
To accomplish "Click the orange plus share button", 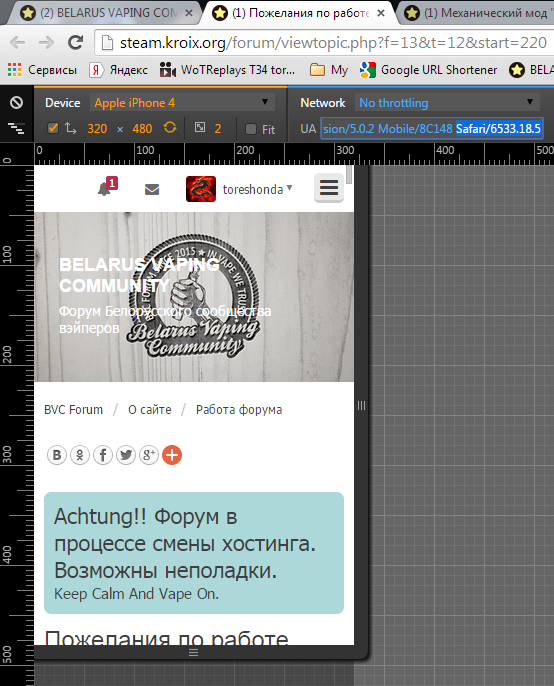I will click(172, 455).
